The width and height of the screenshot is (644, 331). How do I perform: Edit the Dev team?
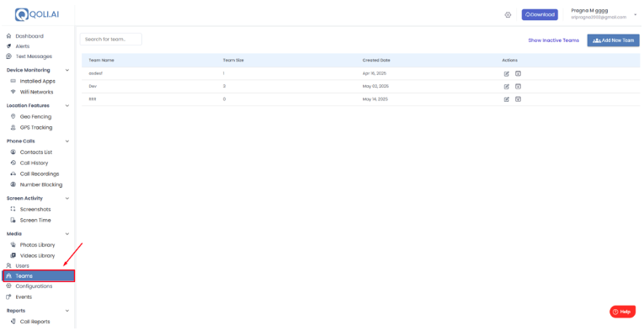point(507,87)
